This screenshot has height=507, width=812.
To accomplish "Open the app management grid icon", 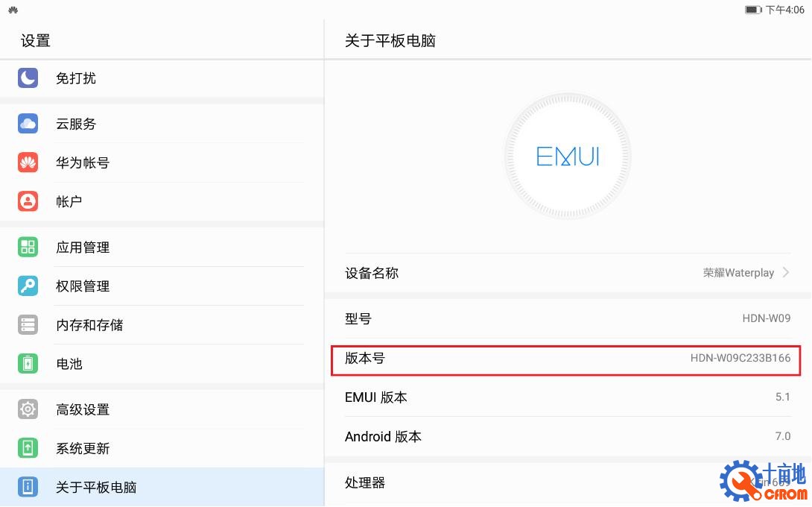I will (28, 248).
